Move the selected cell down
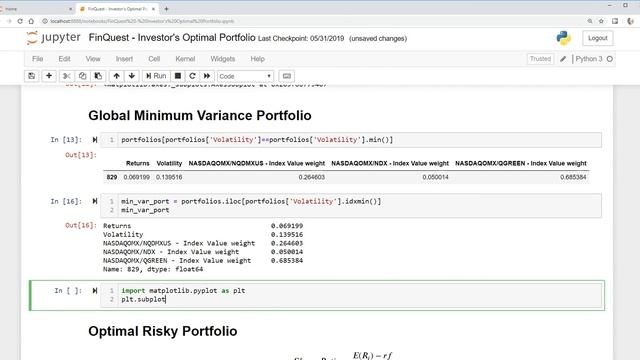Viewport: 640px width, 360px height. pyautogui.click(x=132, y=76)
